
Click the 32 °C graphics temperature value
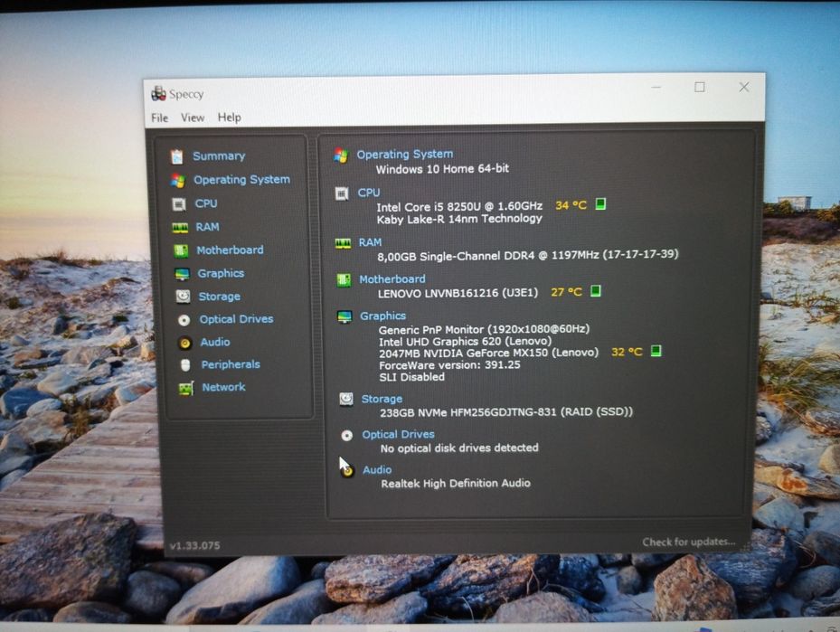(x=627, y=352)
